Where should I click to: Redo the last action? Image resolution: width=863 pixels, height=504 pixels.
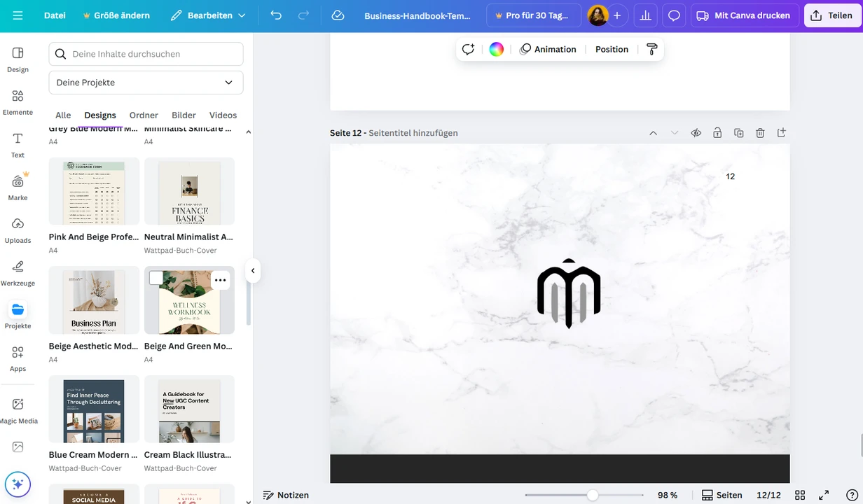(303, 15)
